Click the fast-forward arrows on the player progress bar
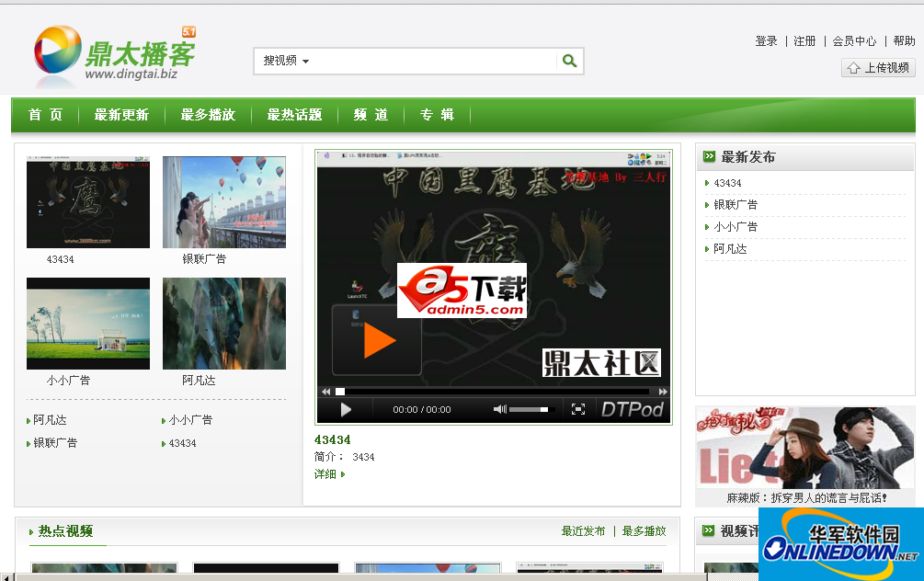 (x=660, y=391)
